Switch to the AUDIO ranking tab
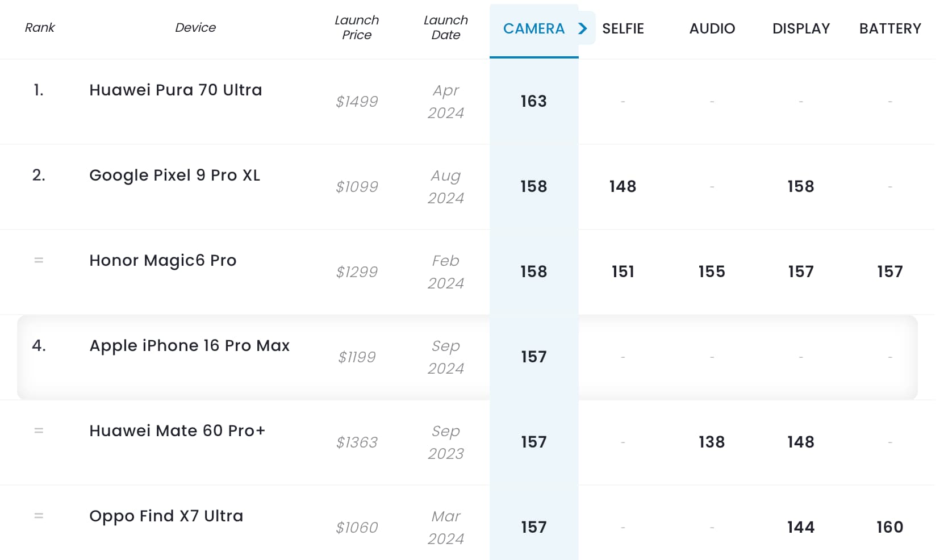This screenshot has height=560, width=944. pos(712,28)
